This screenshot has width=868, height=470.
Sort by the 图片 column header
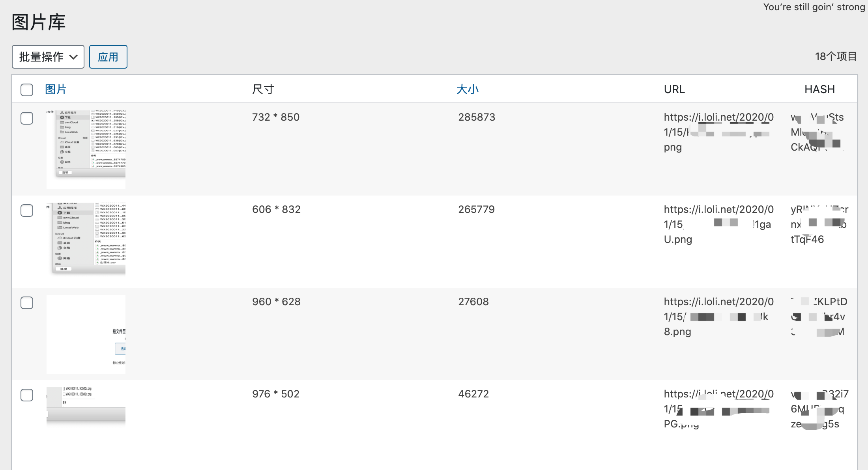pos(56,90)
